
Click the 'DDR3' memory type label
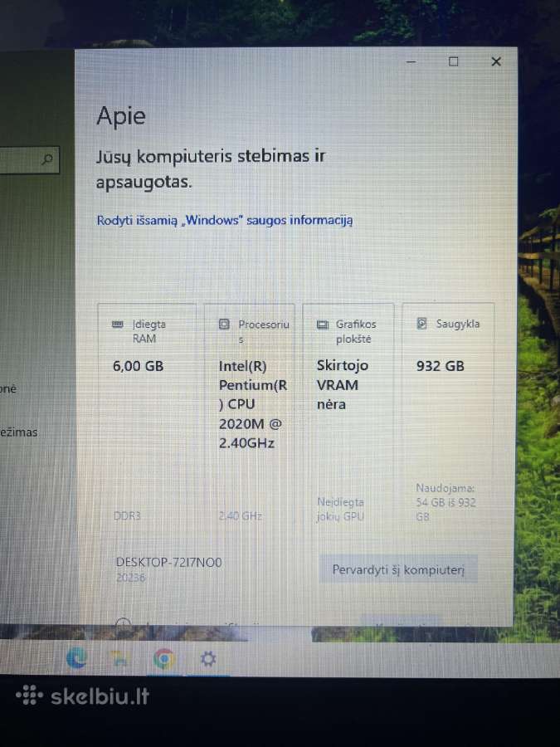coord(127,515)
